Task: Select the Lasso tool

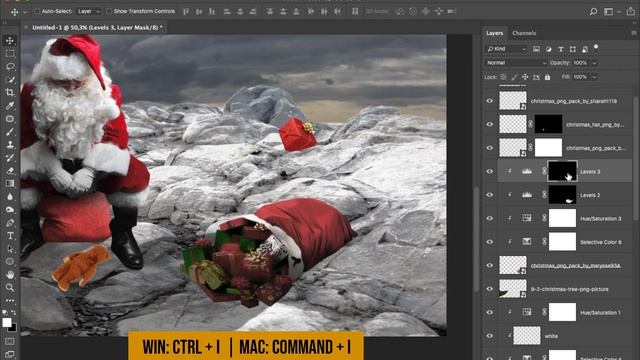Action: coord(10,67)
